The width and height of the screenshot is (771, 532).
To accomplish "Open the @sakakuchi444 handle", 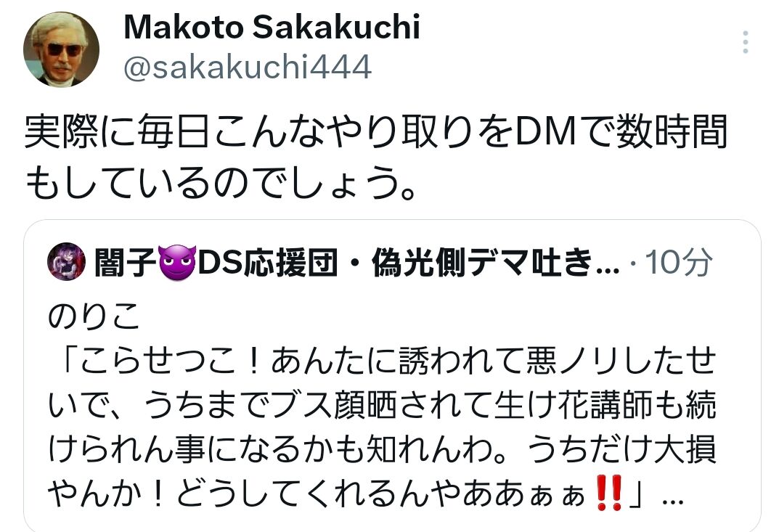I will pos(248,67).
